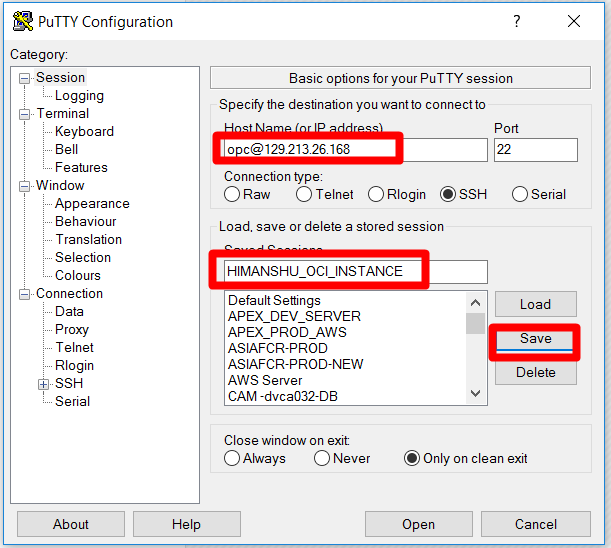Click the Host Name input field
This screenshot has width=611, height=548.
tap(356, 150)
